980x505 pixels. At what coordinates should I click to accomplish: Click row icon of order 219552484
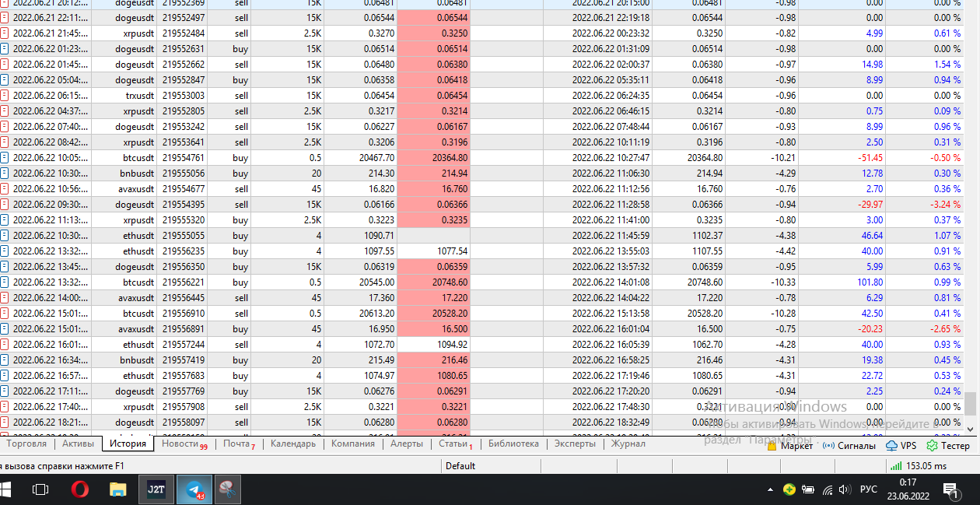click(5, 33)
